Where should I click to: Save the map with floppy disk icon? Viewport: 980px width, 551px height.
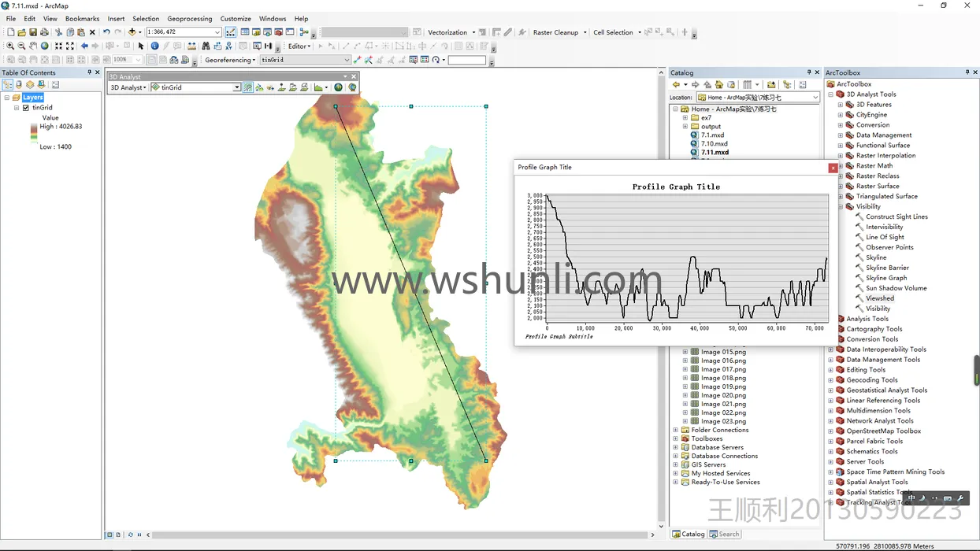(x=33, y=32)
